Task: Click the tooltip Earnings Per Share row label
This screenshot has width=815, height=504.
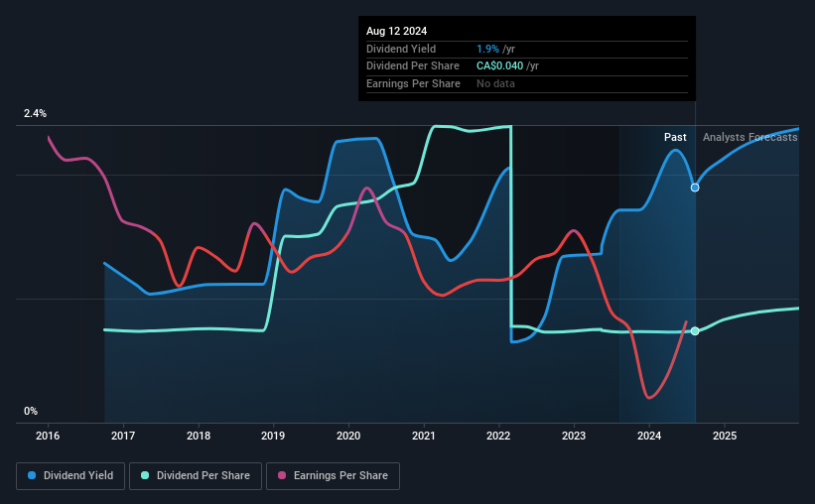Action: 413,83
